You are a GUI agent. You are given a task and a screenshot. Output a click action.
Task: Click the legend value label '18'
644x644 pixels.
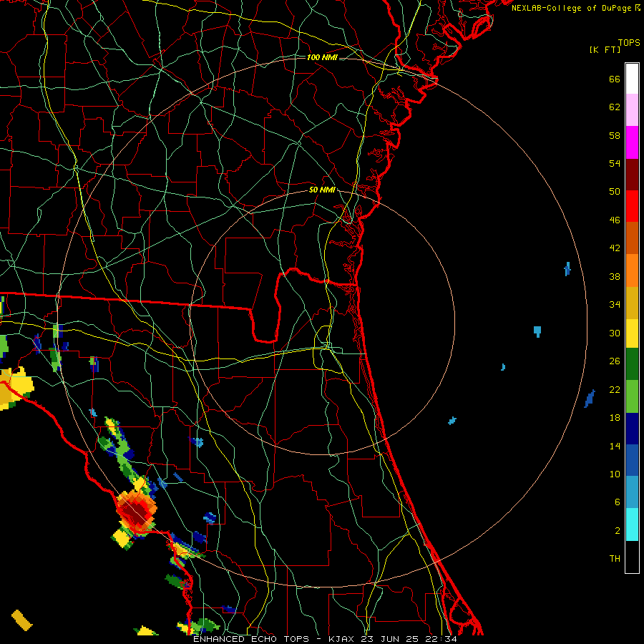[615, 418]
